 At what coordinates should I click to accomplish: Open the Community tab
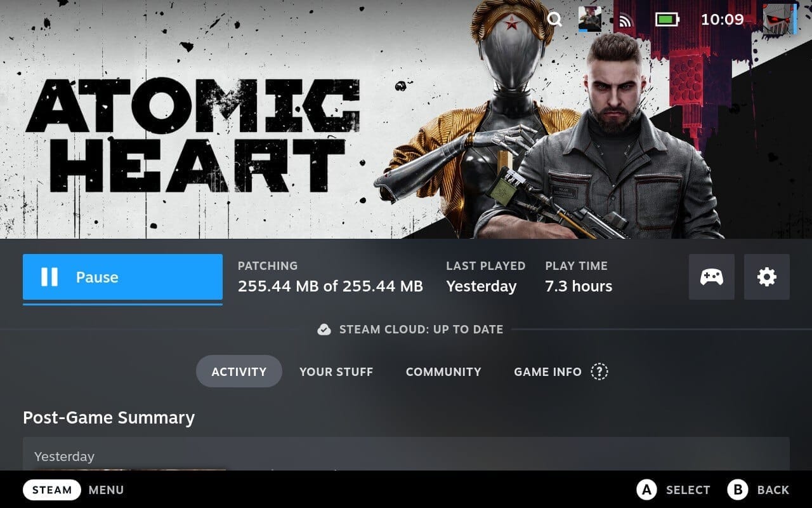(x=443, y=371)
